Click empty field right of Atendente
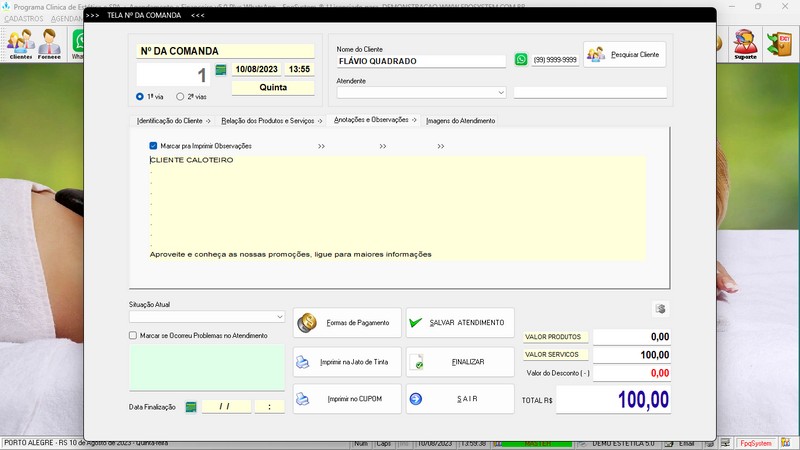800x450 pixels. point(590,92)
